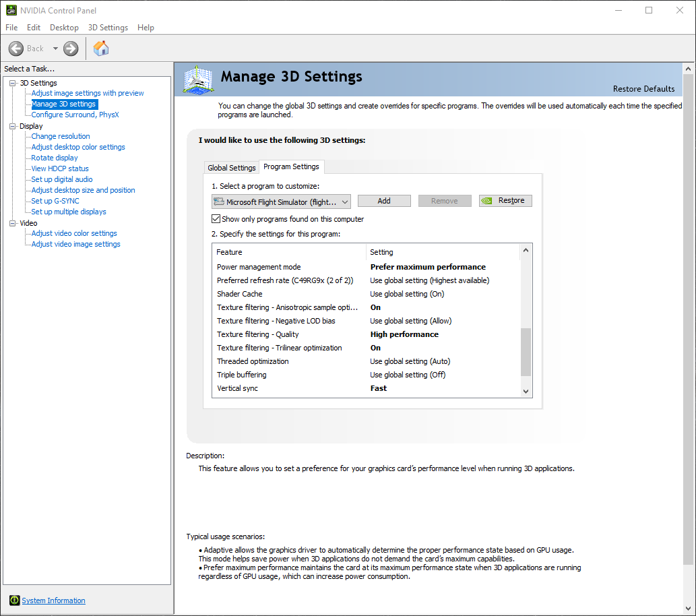Screen dimensions: 696x616
Task: Click the Forward arrow icon
Action: point(71,49)
